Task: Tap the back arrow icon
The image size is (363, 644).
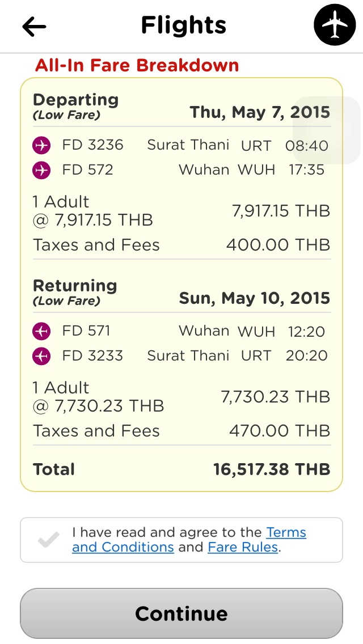Action: (34, 26)
